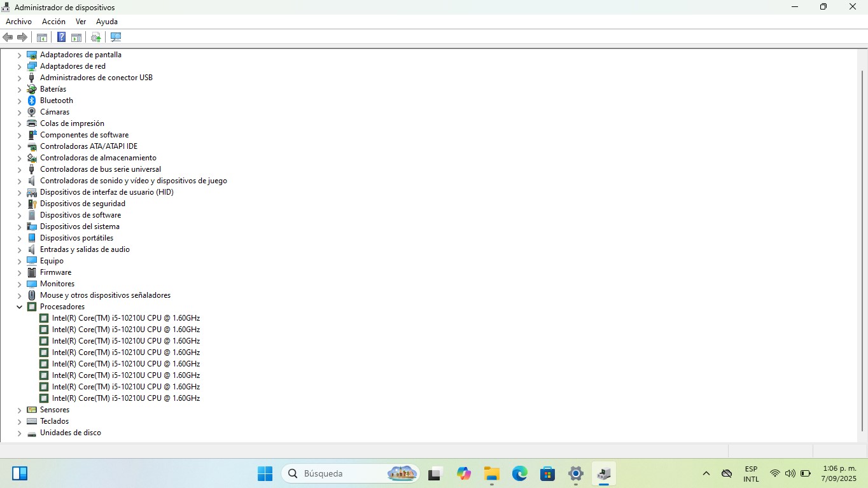This screenshot has height=488, width=868.
Task: Click the Firmware chip icon
Action: [x=32, y=272]
